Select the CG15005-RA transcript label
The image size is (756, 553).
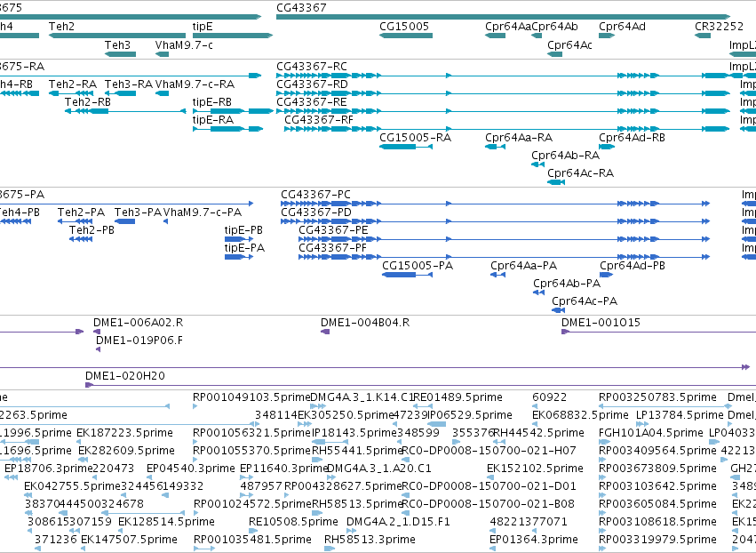click(x=415, y=138)
